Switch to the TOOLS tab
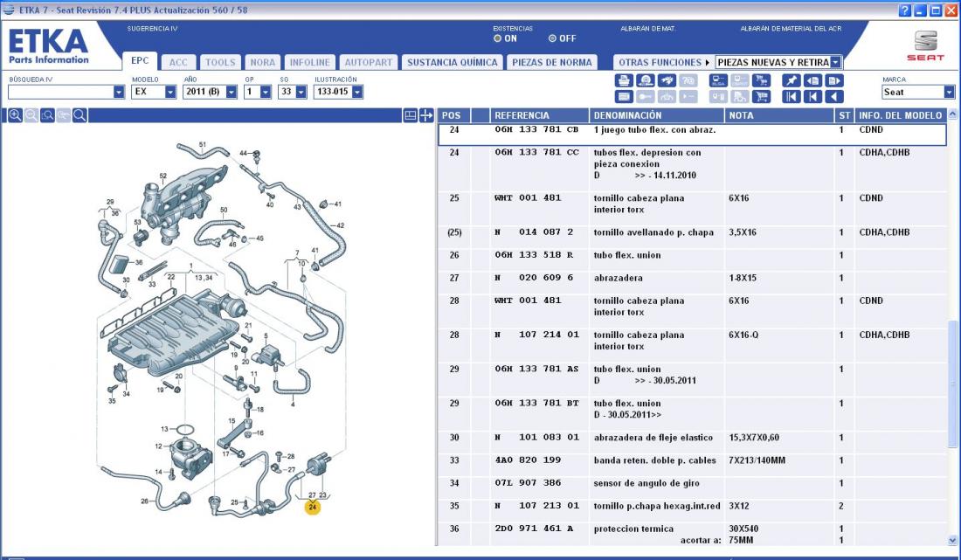 point(220,63)
